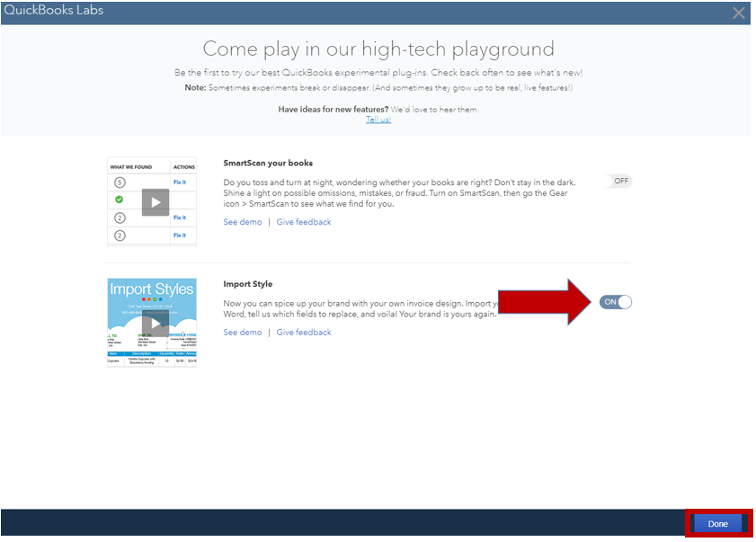Click the 'Have ideas for new features?' text
The width and height of the screenshot is (756, 542).
[334, 110]
